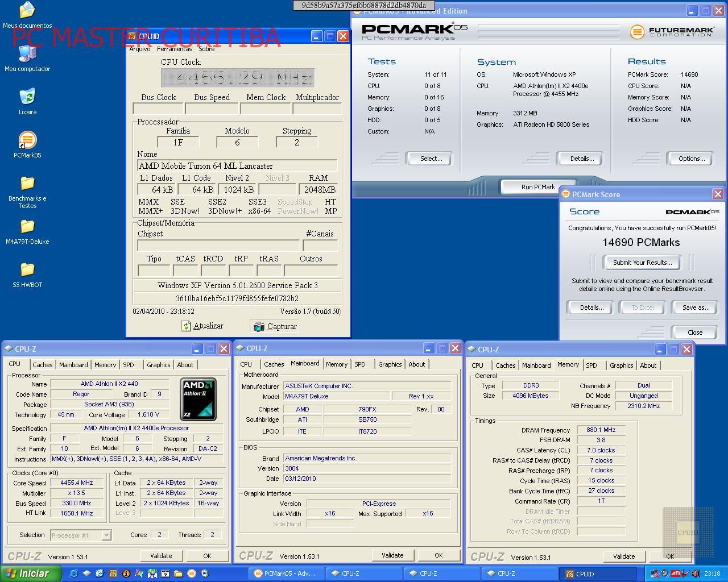
Task: Click the Iniciar start button
Action: tap(31, 573)
